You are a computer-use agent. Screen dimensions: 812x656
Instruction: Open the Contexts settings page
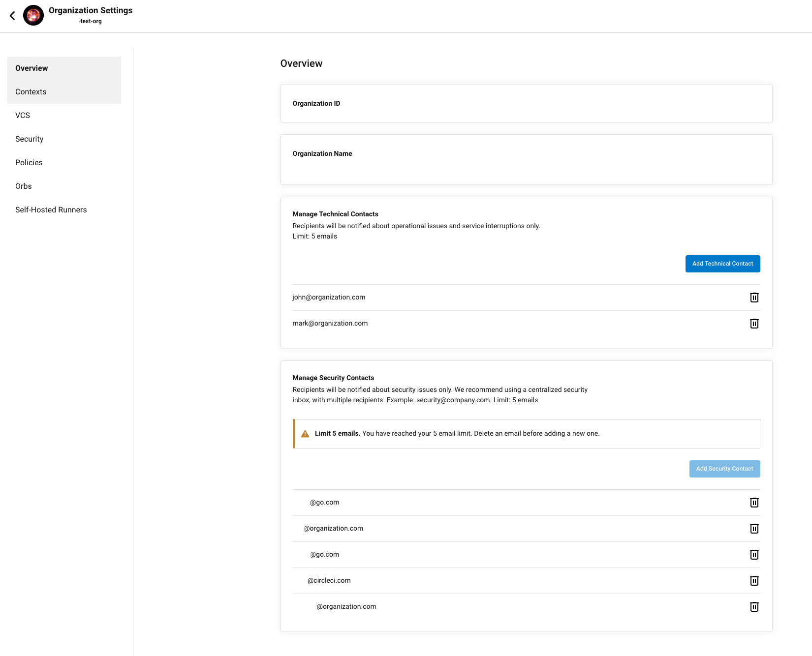coord(31,92)
